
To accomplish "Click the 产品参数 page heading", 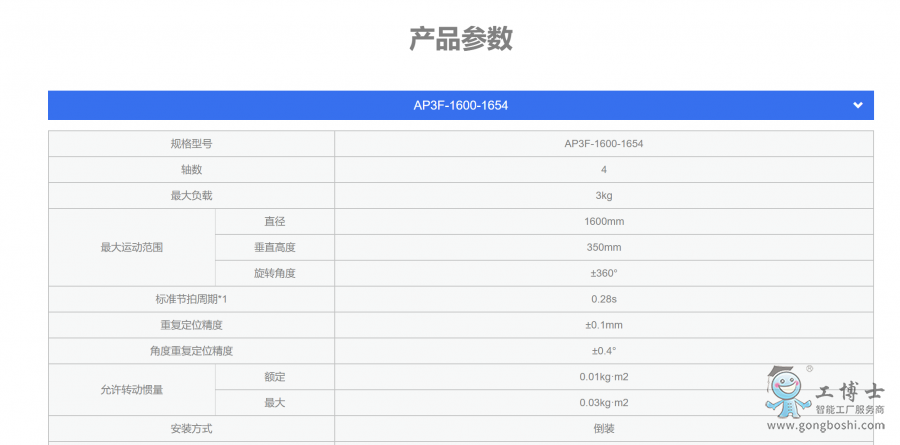I will pyautogui.click(x=460, y=39).
